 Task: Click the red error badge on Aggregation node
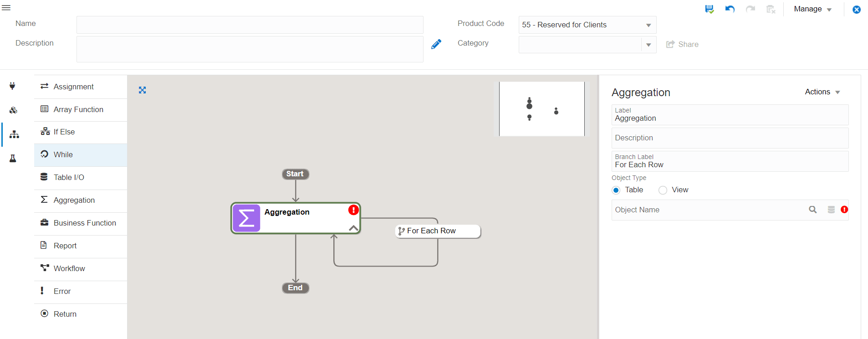point(353,210)
